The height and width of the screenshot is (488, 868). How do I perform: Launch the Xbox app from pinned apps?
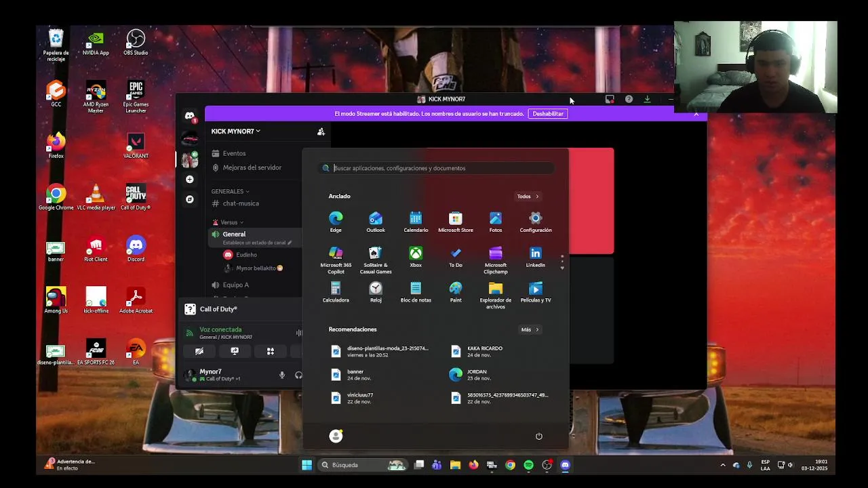(416, 257)
